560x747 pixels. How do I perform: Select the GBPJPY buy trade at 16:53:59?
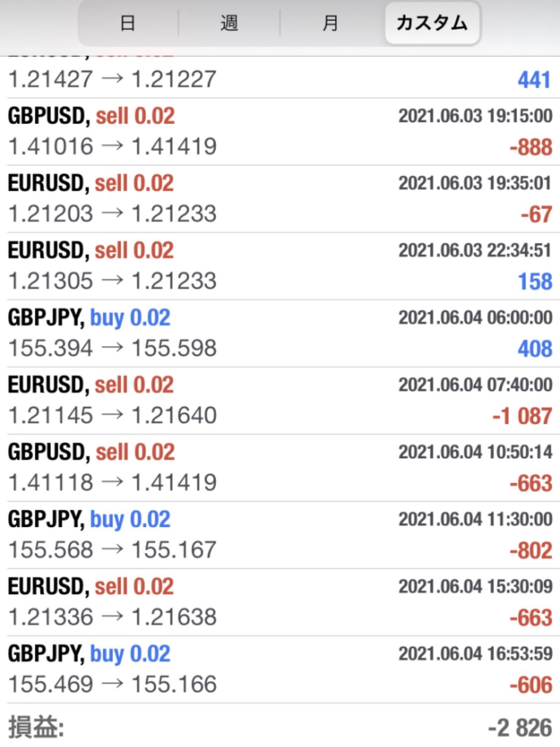click(x=280, y=669)
